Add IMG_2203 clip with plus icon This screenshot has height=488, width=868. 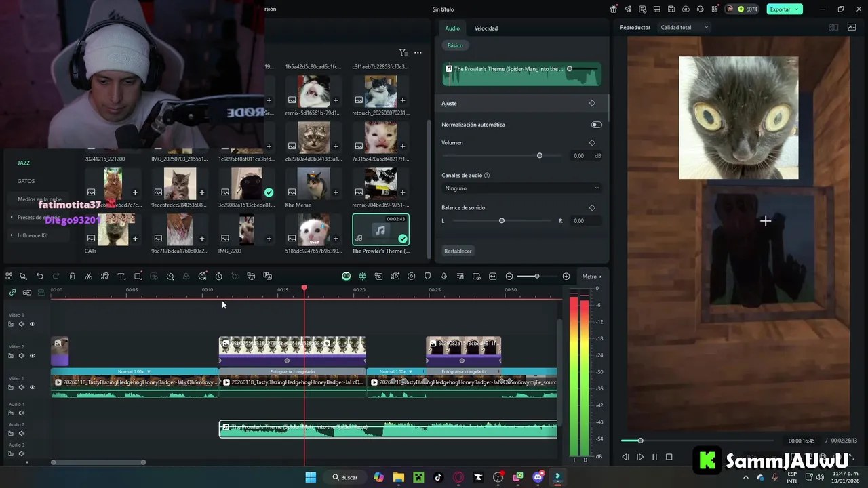269,239
